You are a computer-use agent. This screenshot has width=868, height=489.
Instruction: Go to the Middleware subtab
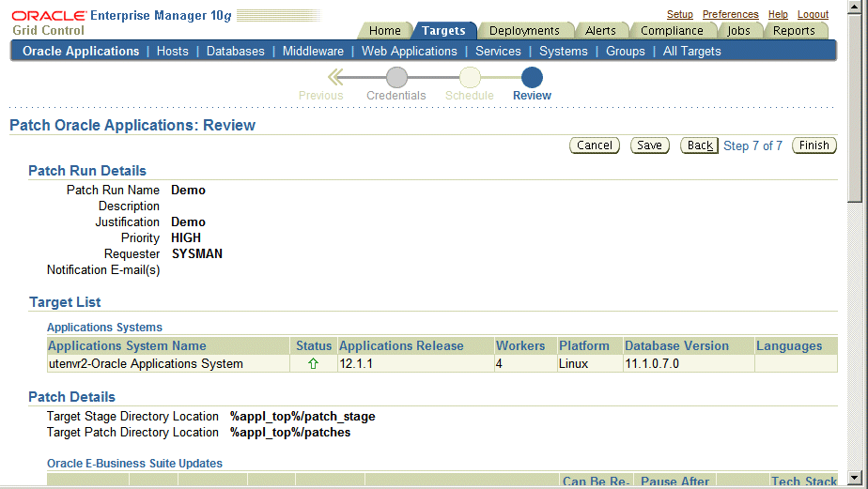[x=313, y=51]
